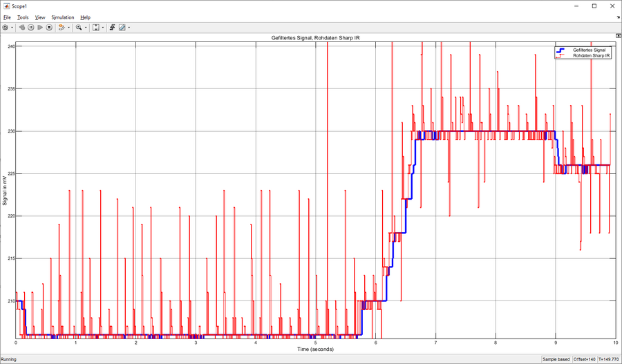Stop the simulation
This screenshot has width=622, height=364.
click(x=49, y=28)
